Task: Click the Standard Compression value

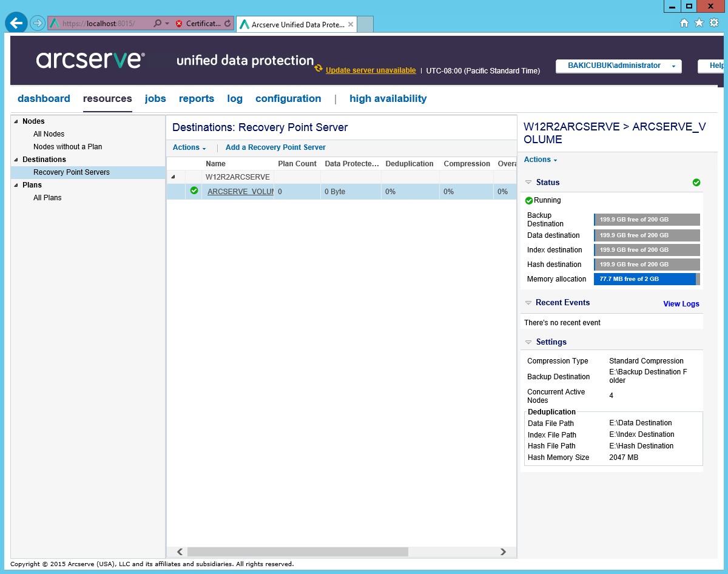Action: tap(646, 361)
